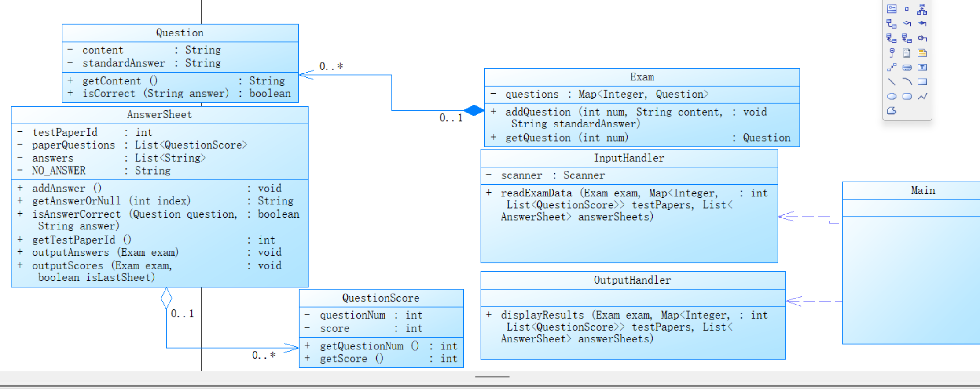Select the Title tool
This screenshot has width=980, height=389.
pyautogui.click(x=907, y=67)
